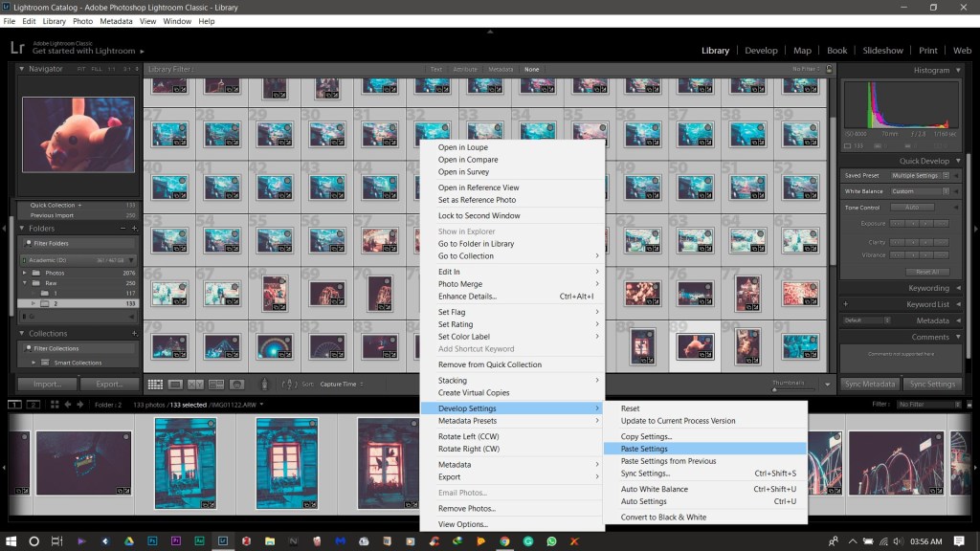Toggle main window display button

(14, 405)
